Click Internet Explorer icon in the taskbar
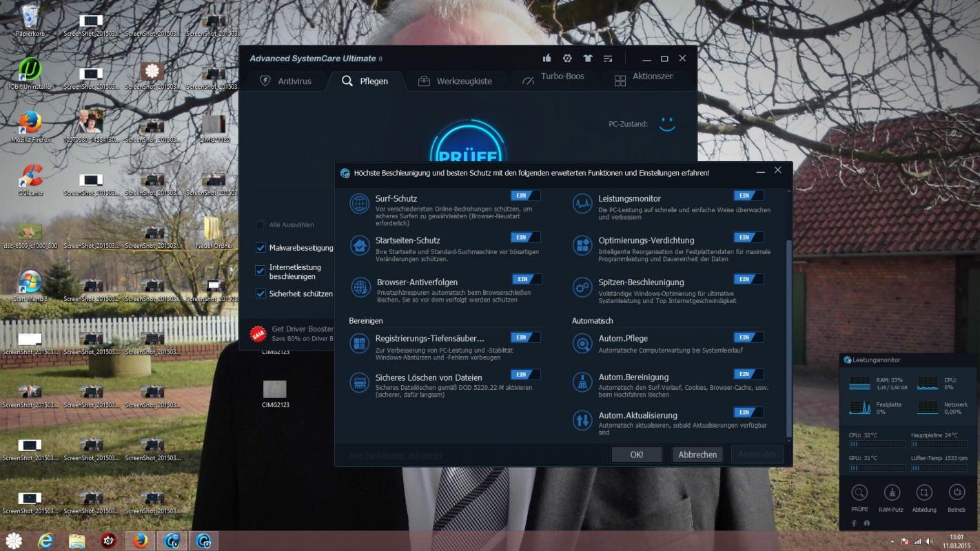This screenshot has height=551, width=980. [x=45, y=541]
